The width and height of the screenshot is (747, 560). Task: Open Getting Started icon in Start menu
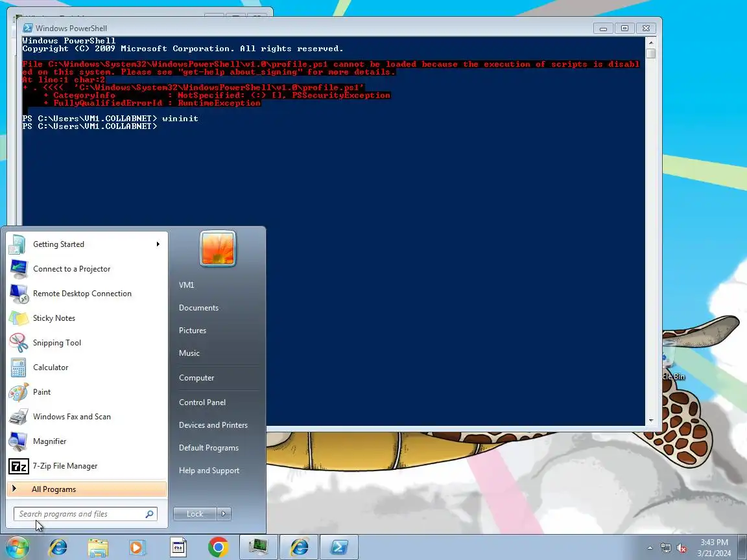17,244
